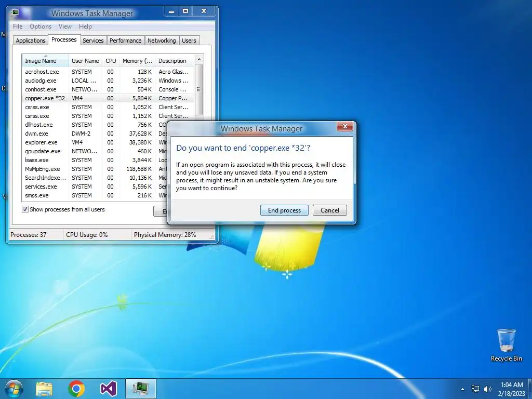Viewport: 532px width, 399px height.
Task: Select the explorer.exe process row
Action: tap(95, 142)
